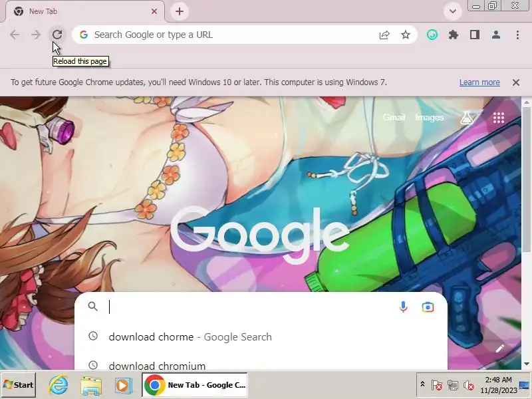Select the Google Chrome taskbar button
This screenshot has height=399, width=532.
[x=195, y=385]
